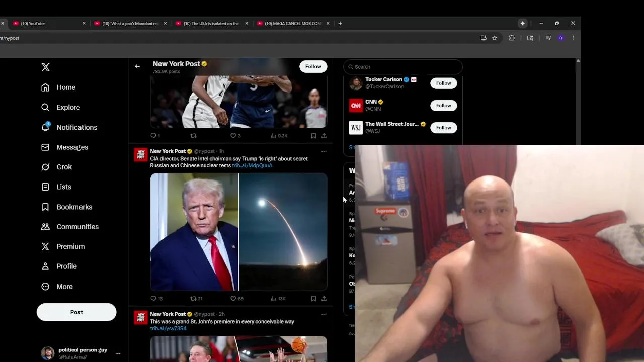Open Premium in sidebar
The height and width of the screenshot is (362, 644).
[63, 246]
